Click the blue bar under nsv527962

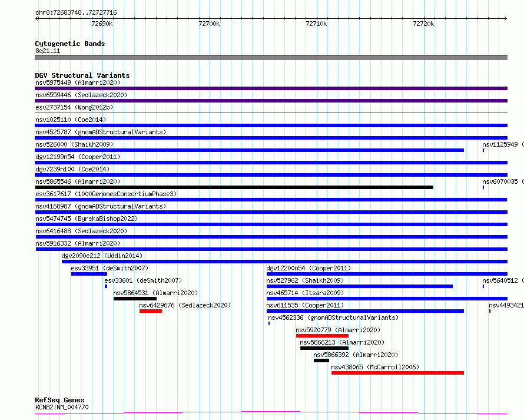[x=360, y=286]
